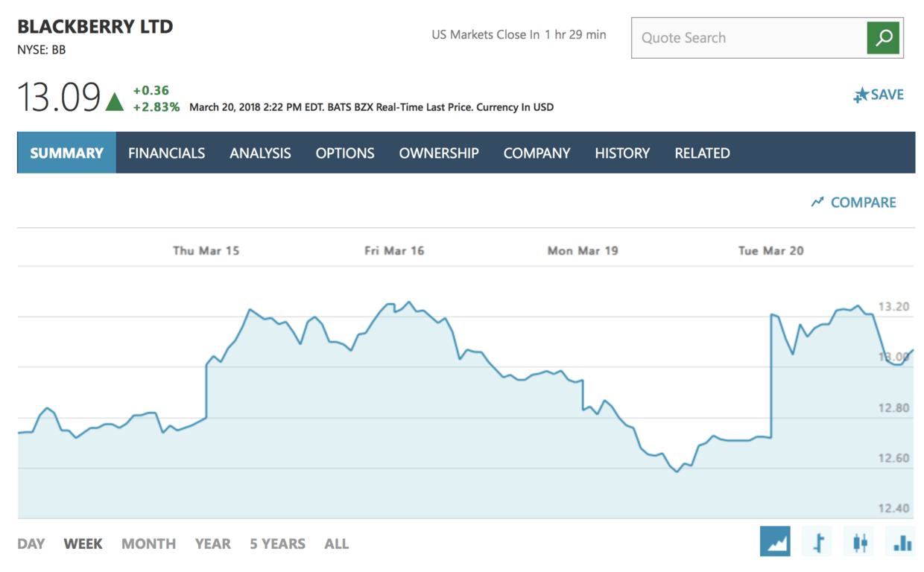Open the HISTORY tab
The height and width of the screenshot is (572, 924).
click(622, 153)
